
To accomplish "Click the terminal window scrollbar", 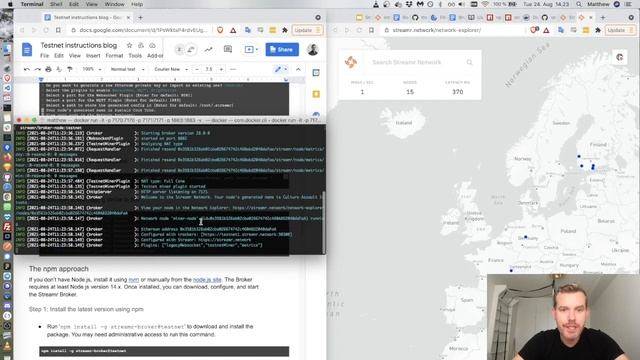I will (324, 222).
